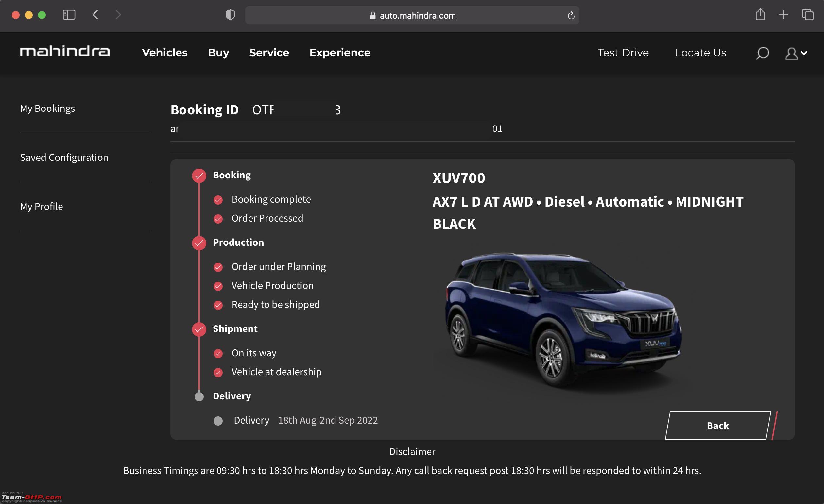The height and width of the screenshot is (504, 824).
Task: Click the browser forward arrow
Action: [x=118, y=15]
